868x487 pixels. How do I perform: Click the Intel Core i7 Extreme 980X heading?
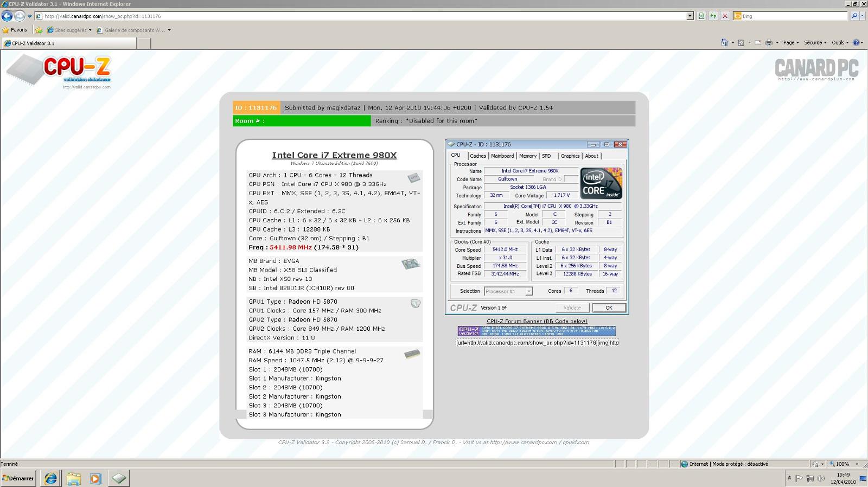[x=334, y=155]
